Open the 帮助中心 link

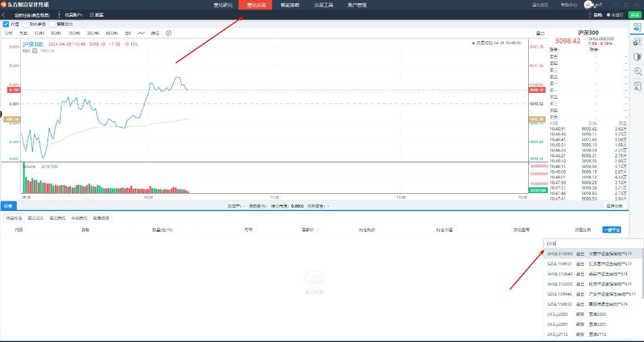tap(569, 5)
